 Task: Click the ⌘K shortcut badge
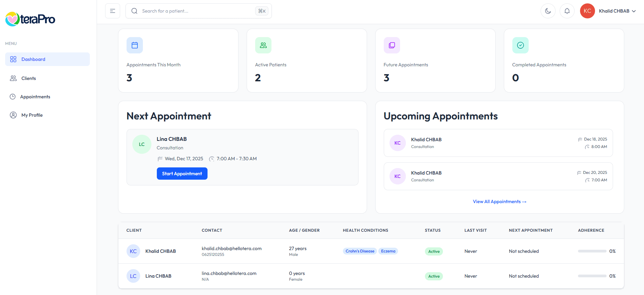click(262, 11)
